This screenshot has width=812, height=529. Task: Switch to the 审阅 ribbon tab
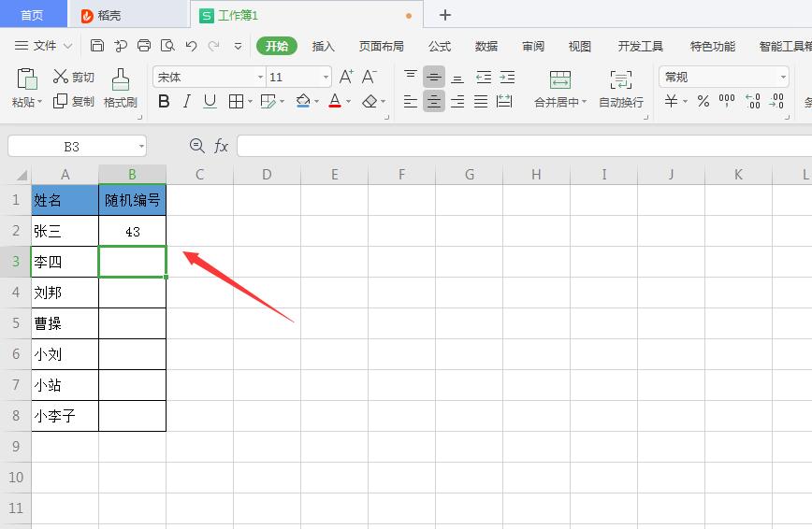533,46
